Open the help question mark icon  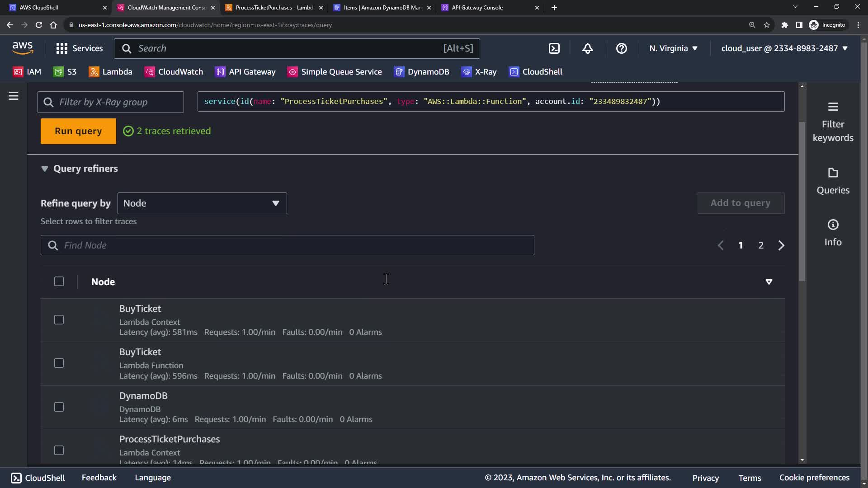(x=621, y=48)
